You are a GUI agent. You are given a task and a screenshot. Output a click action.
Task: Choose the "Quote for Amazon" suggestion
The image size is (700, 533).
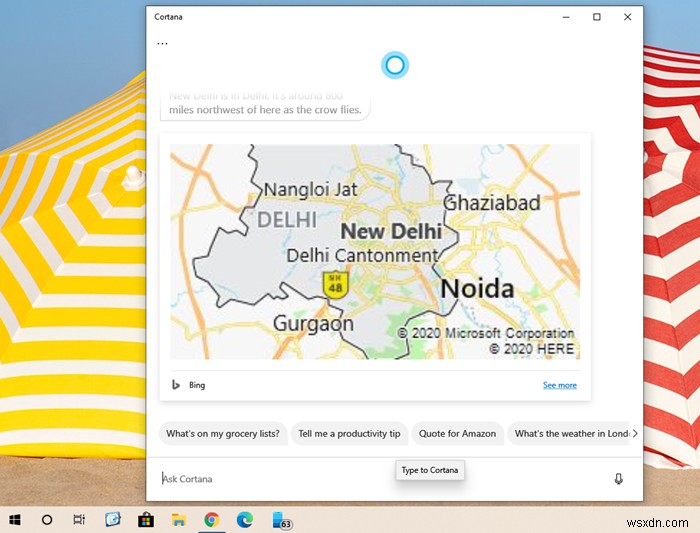457,433
